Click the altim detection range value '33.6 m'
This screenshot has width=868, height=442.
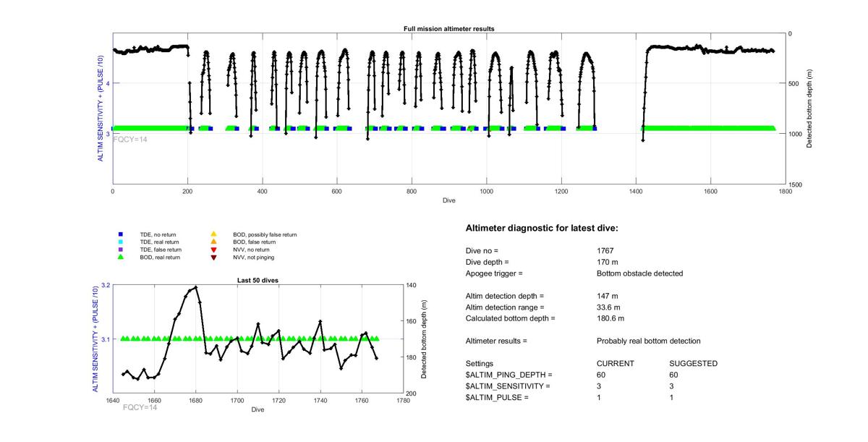point(610,307)
